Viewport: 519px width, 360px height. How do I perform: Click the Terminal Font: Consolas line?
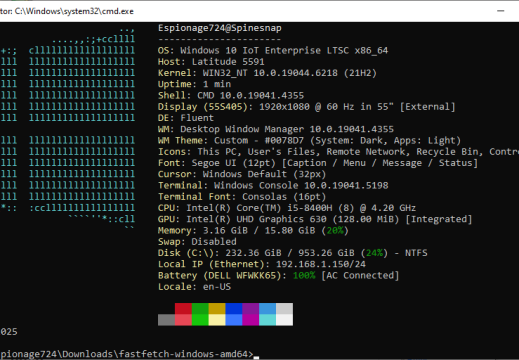pyautogui.click(x=242, y=197)
